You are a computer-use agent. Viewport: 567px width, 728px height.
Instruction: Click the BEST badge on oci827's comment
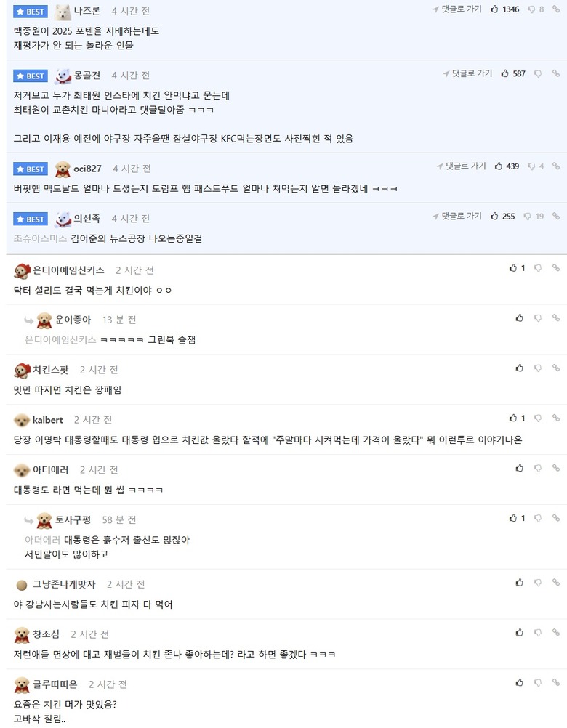pyautogui.click(x=31, y=169)
